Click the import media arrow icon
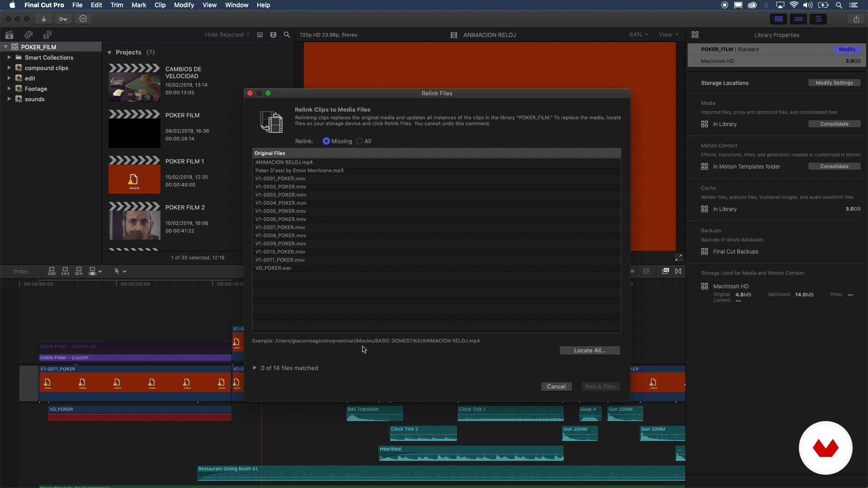The height and width of the screenshot is (488, 868). pyautogui.click(x=43, y=19)
